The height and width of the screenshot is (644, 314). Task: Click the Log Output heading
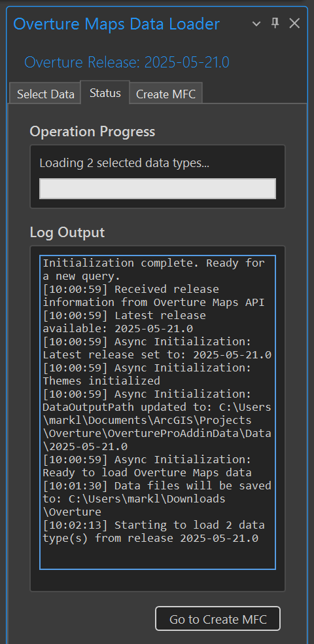click(x=67, y=232)
